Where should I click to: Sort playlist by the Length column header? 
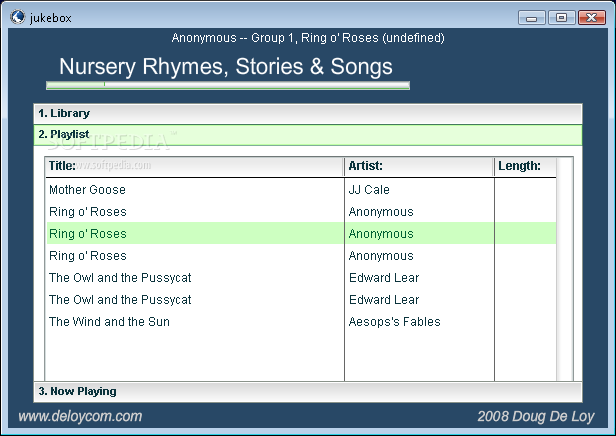[525, 167]
